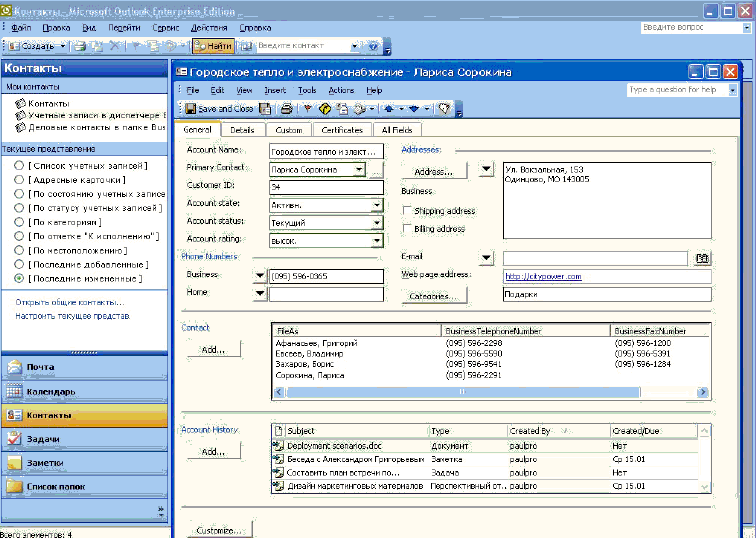Check the Billing address checkbox
The image size is (756, 538).
[x=407, y=229]
